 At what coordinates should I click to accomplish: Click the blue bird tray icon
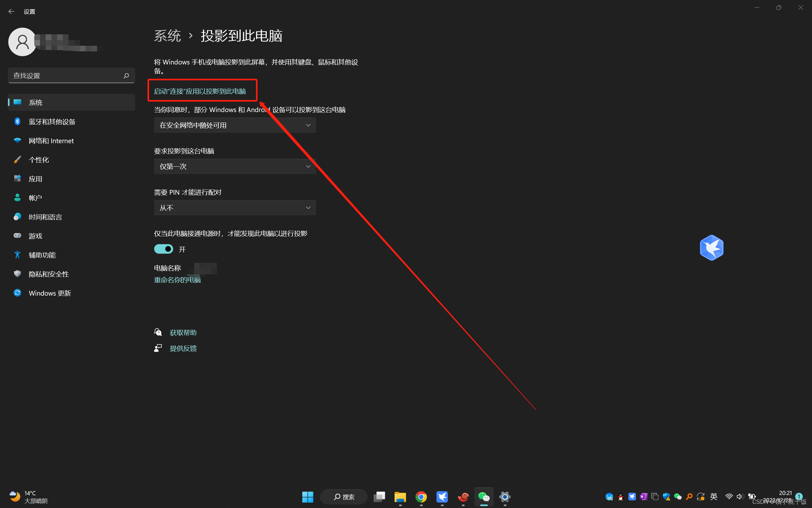point(632,497)
